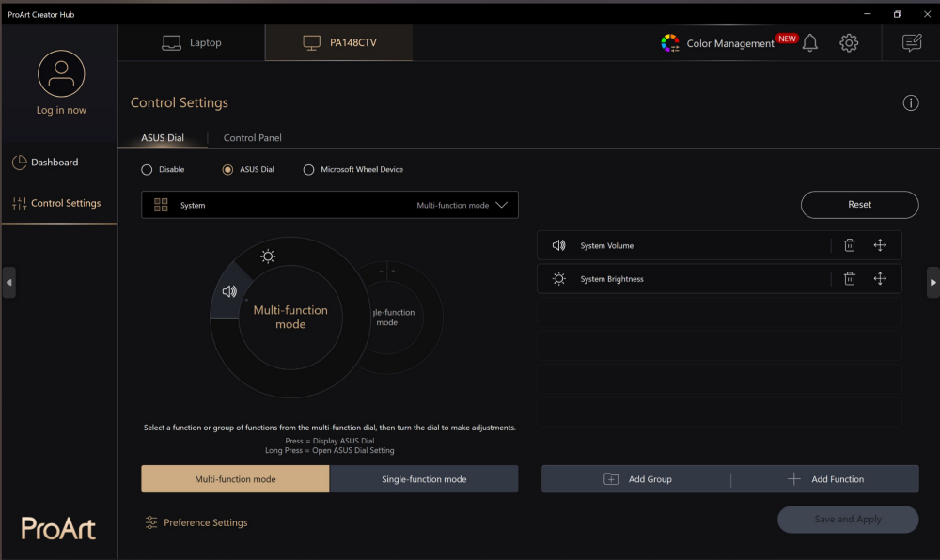Open Preference Settings

point(205,522)
